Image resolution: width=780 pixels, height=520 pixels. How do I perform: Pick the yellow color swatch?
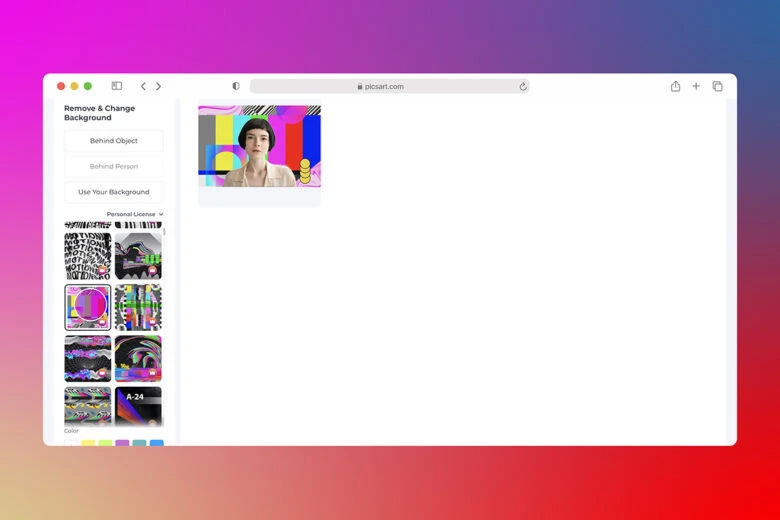pos(88,443)
